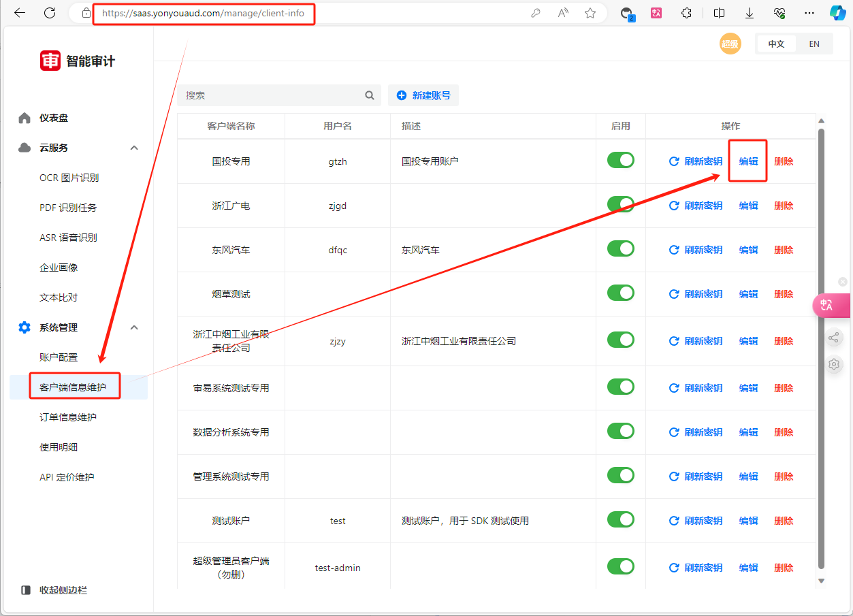The height and width of the screenshot is (616, 853).
Task: Click inside the 搜索 search field
Action: point(272,95)
